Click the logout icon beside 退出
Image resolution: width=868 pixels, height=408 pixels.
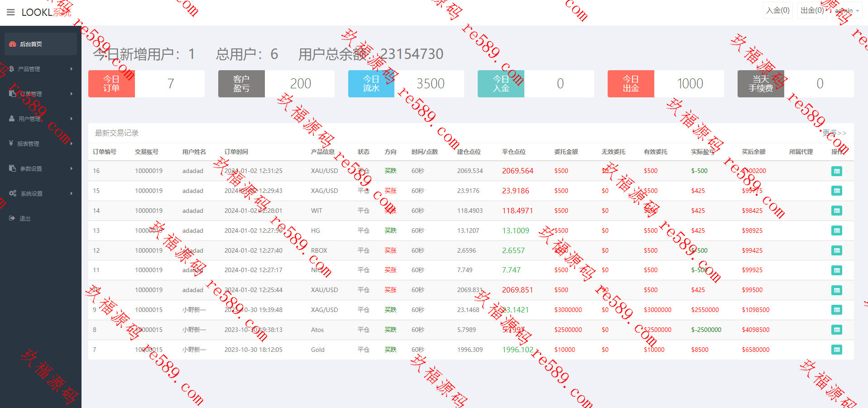12,218
